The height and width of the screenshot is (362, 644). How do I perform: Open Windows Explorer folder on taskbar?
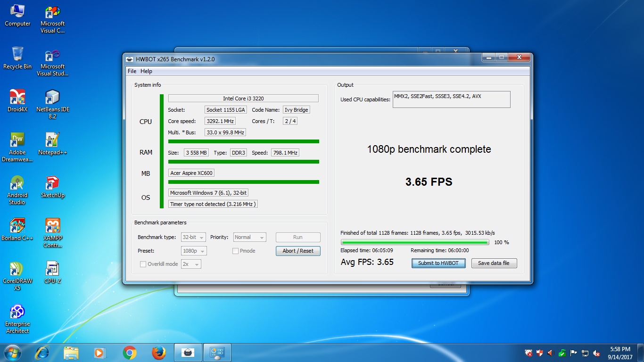[71, 353]
